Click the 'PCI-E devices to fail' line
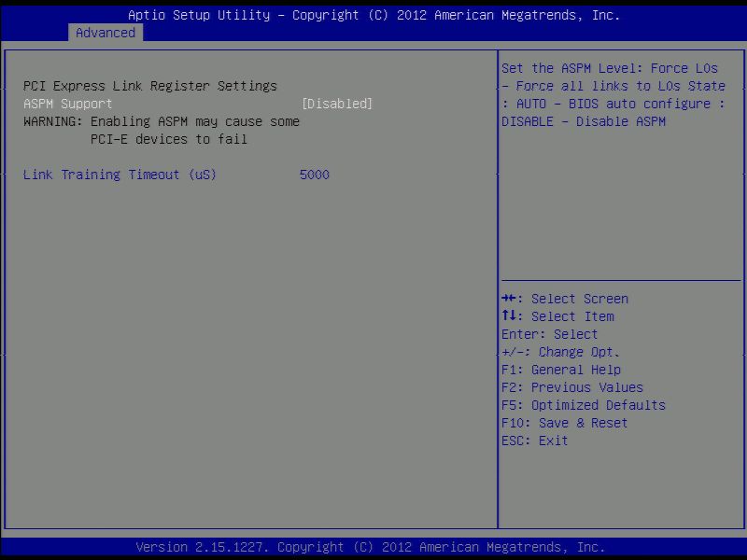The width and height of the screenshot is (747, 560). 169,139
